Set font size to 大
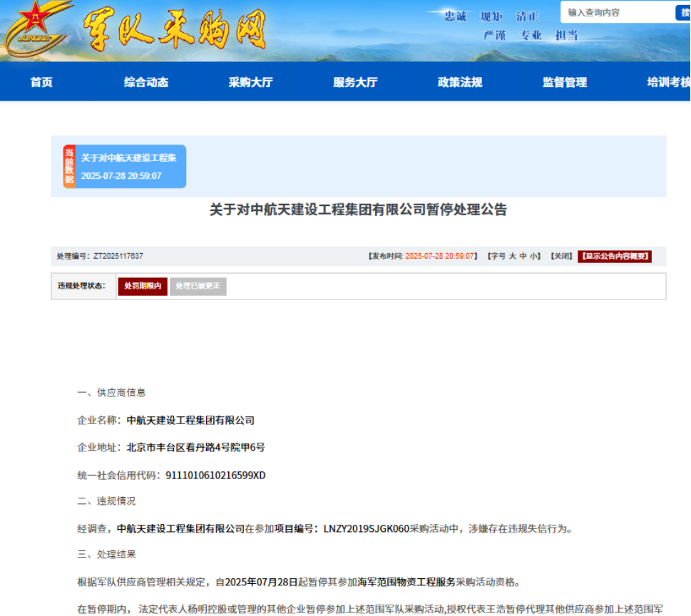Screen dimensions: 691x616 tap(513, 257)
